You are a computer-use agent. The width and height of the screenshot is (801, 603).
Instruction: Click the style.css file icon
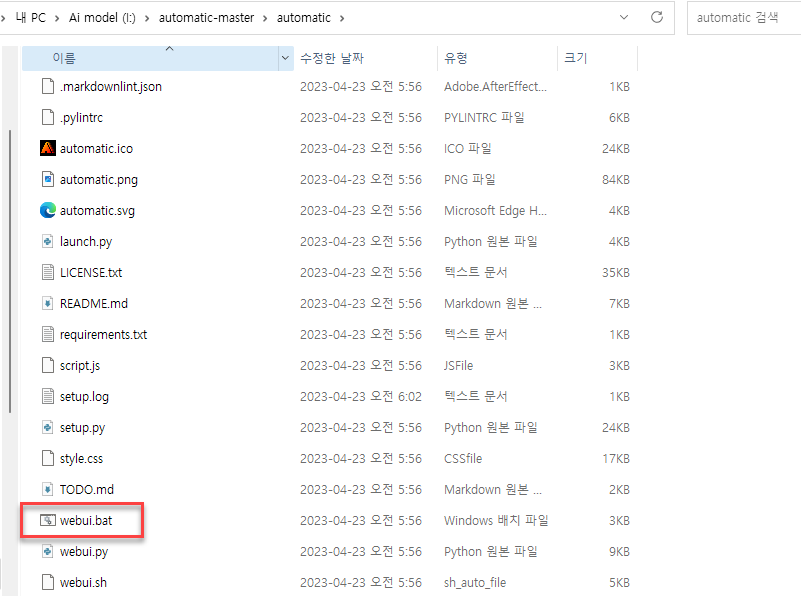click(48, 458)
